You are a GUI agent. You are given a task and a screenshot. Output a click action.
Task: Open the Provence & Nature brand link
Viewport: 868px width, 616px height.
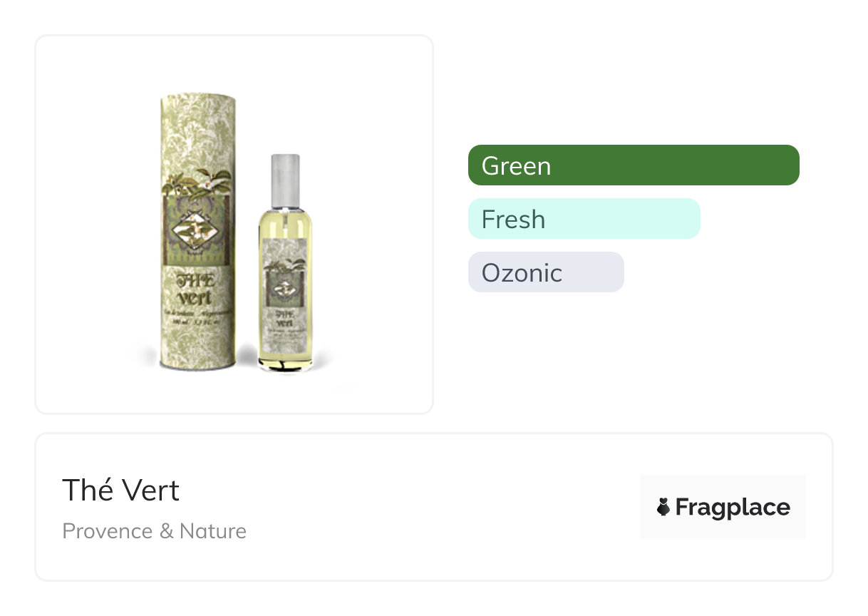[x=155, y=531]
